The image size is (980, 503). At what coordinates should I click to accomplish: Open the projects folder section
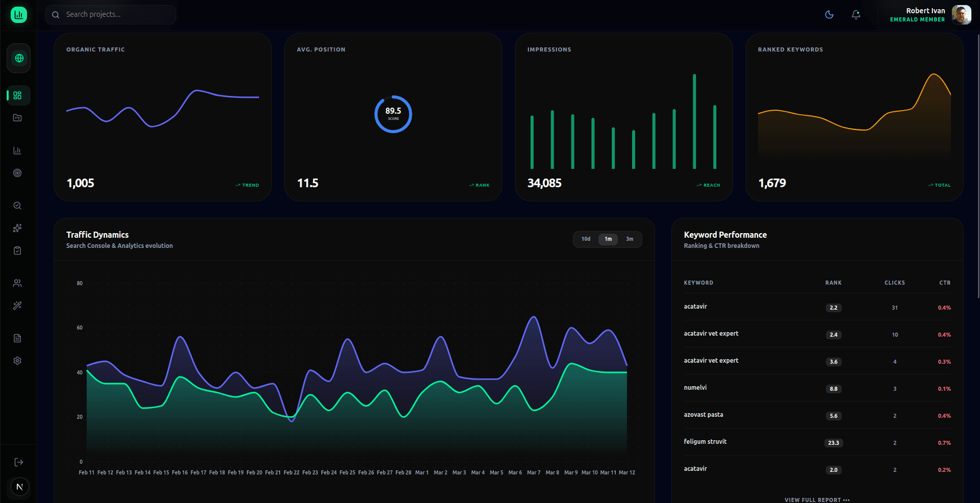pyautogui.click(x=17, y=117)
